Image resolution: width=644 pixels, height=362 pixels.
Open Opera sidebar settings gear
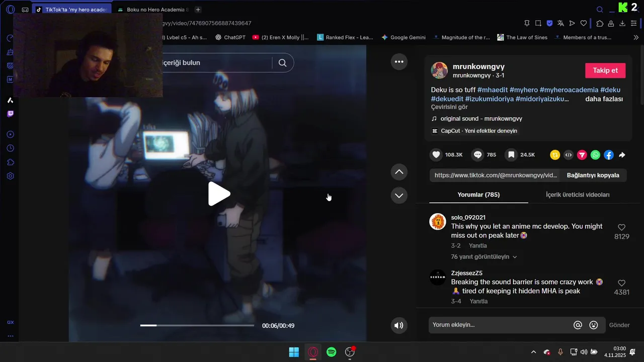[10, 176]
